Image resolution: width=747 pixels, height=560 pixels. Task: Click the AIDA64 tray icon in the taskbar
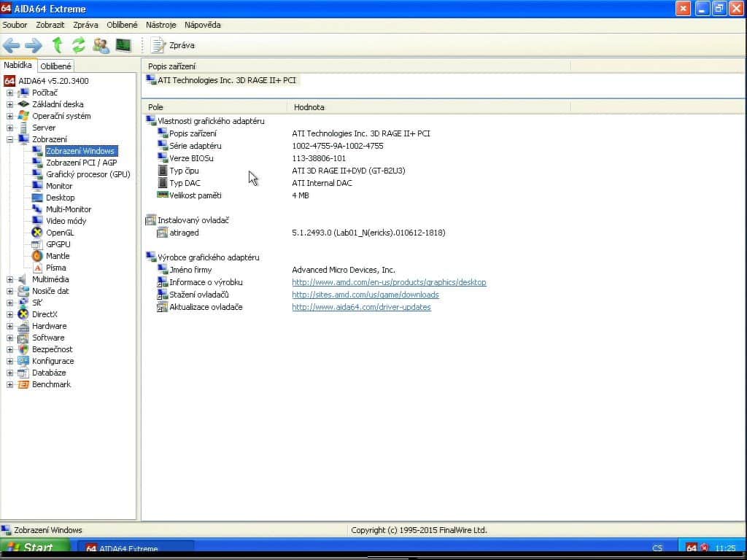[692, 548]
